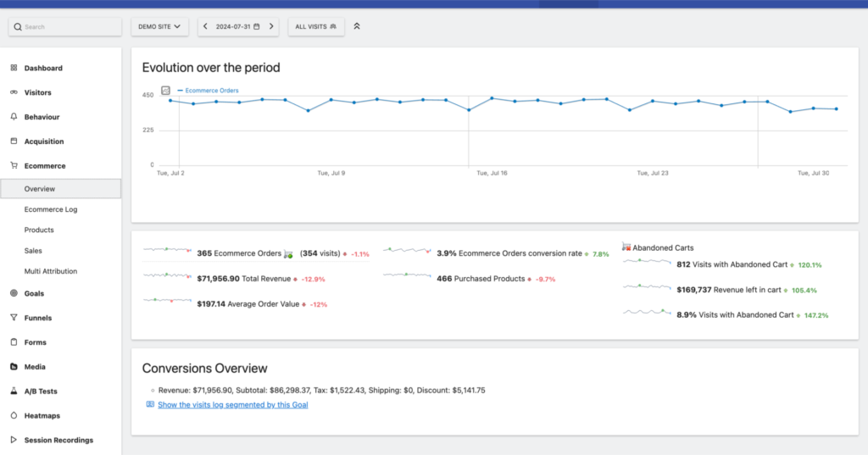Click the chart metric picker icon
Image resolution: width=868 pixels, height=455 pixels.
coord(165,91)
